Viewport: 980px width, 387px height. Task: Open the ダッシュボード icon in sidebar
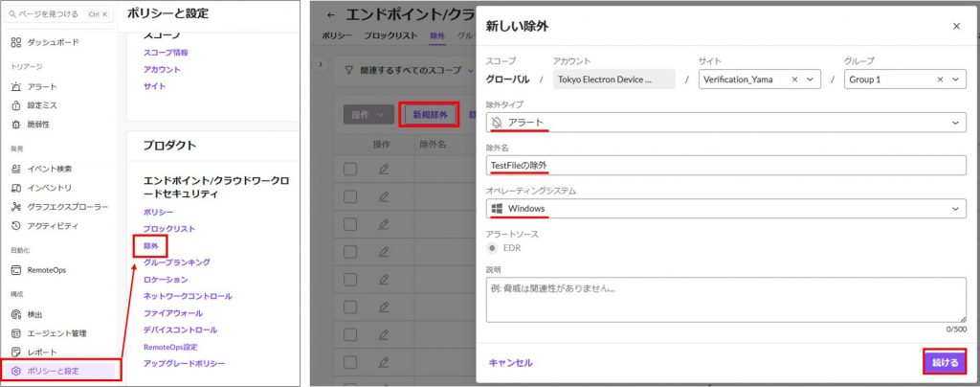(x=16, y=43)
